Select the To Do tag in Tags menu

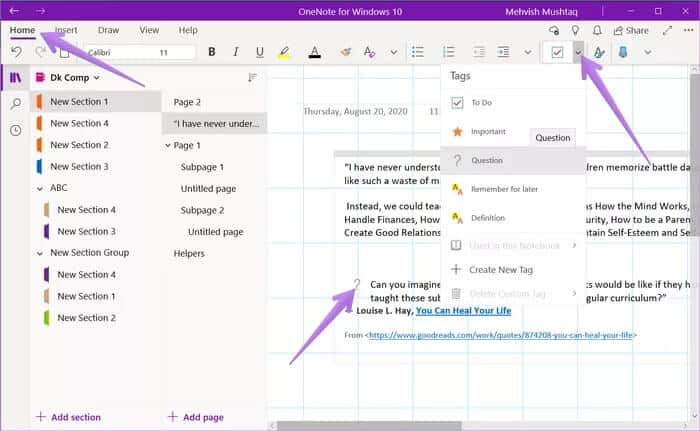[x=481, y=102]
